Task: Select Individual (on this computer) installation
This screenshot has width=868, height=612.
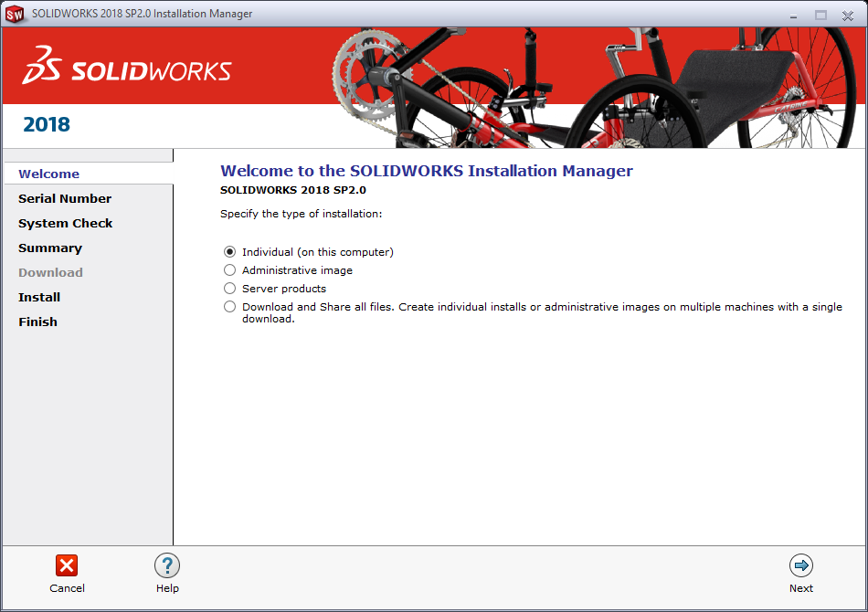Action: [229, 251]
